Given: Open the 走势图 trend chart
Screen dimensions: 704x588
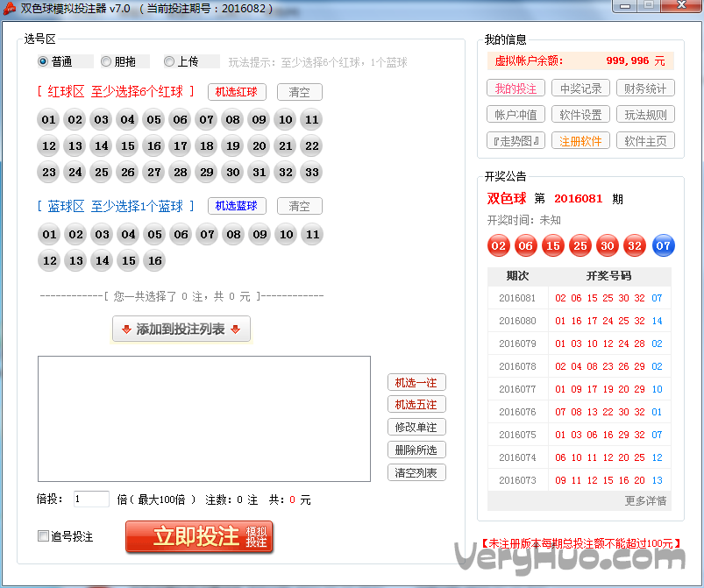Looking at the screenshot, I should 516,141.
